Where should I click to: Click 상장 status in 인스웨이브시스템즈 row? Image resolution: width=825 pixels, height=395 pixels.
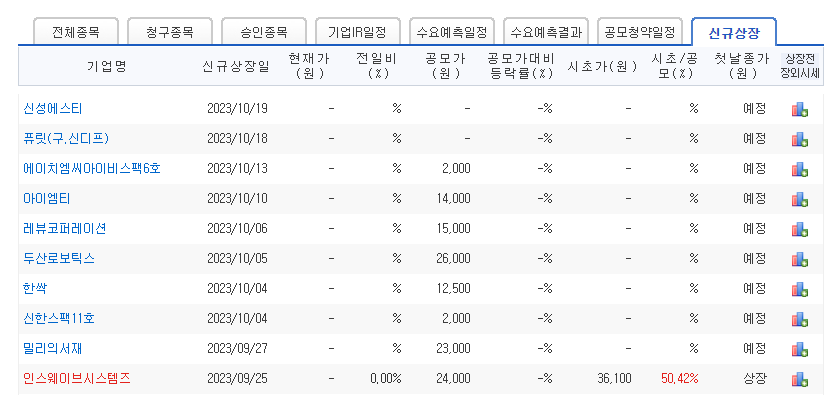coord(754,378)
